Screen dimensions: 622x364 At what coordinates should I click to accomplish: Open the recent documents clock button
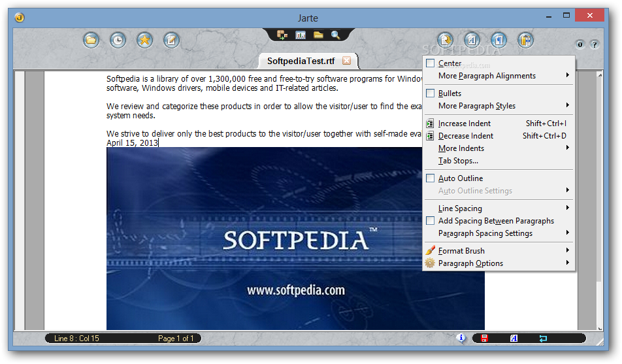tap(118, 40)
